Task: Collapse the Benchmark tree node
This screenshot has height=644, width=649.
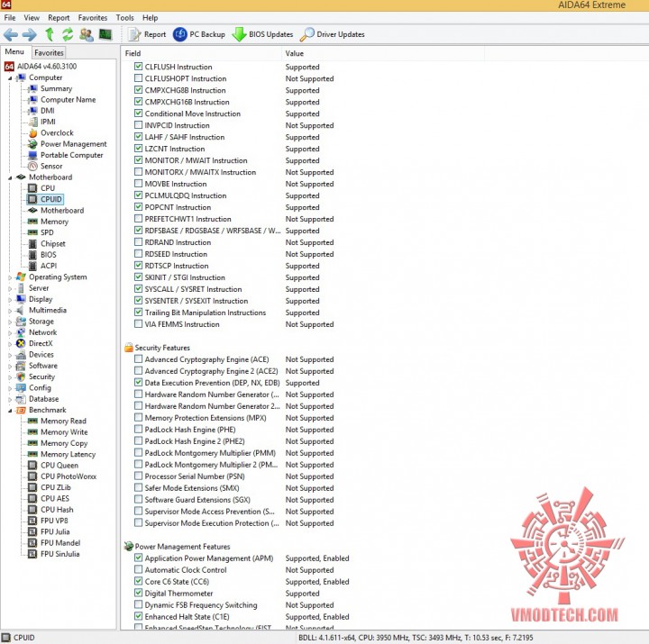Action: [10, 411]
